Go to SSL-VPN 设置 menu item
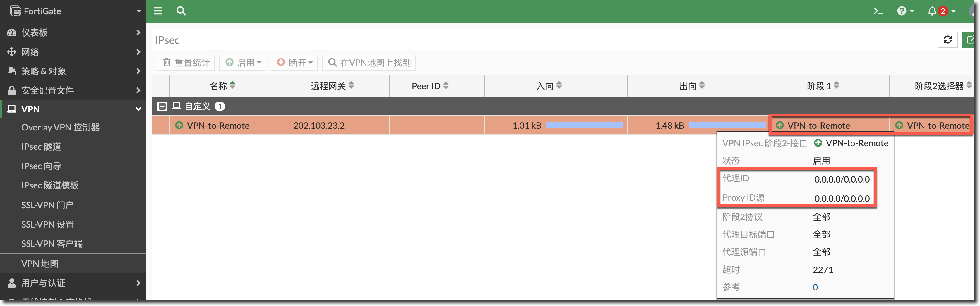The height and width of the screenshot is (306, 980). point(47,225)
